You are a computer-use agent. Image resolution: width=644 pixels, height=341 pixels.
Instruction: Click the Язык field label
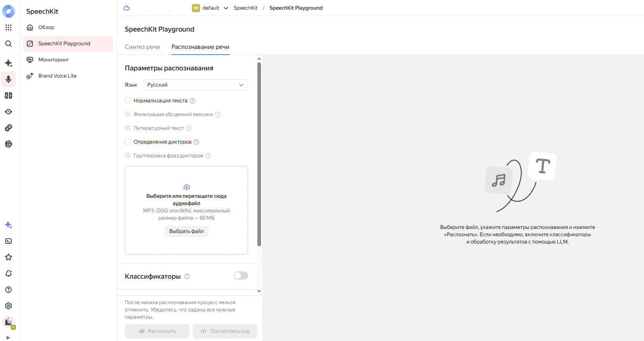pos(131,85)
